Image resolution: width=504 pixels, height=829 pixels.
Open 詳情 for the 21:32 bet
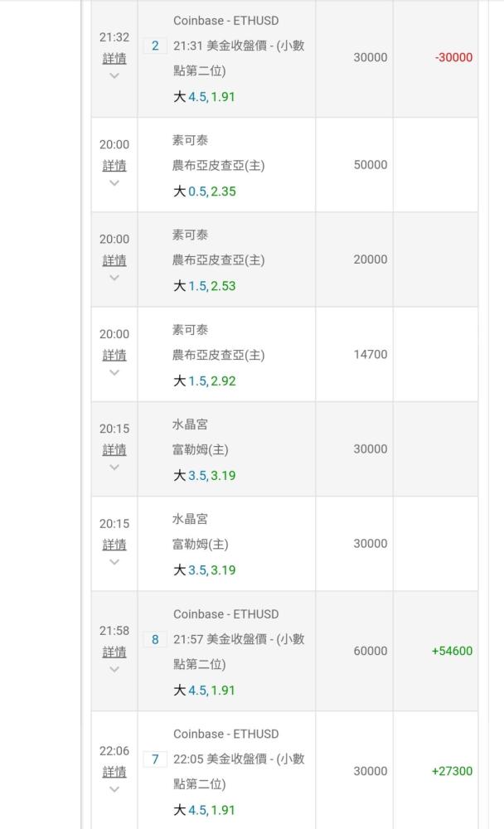[114, 59]
